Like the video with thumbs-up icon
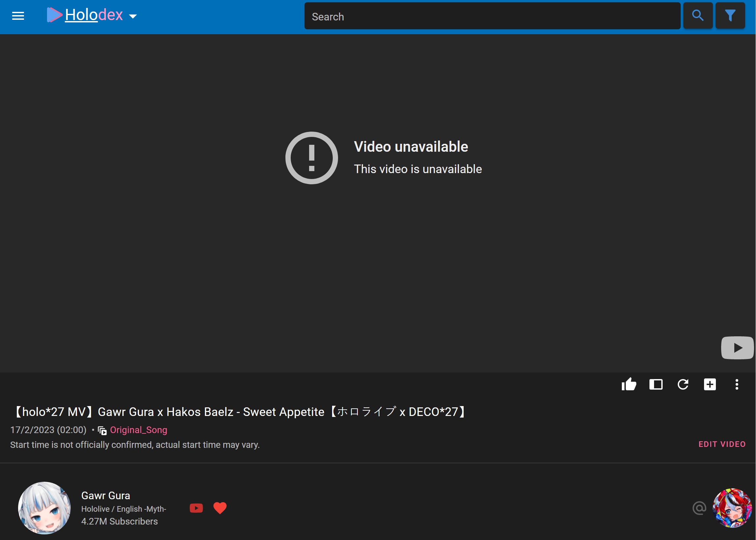Viewport: 756px width, 540px height. (629, 385)
